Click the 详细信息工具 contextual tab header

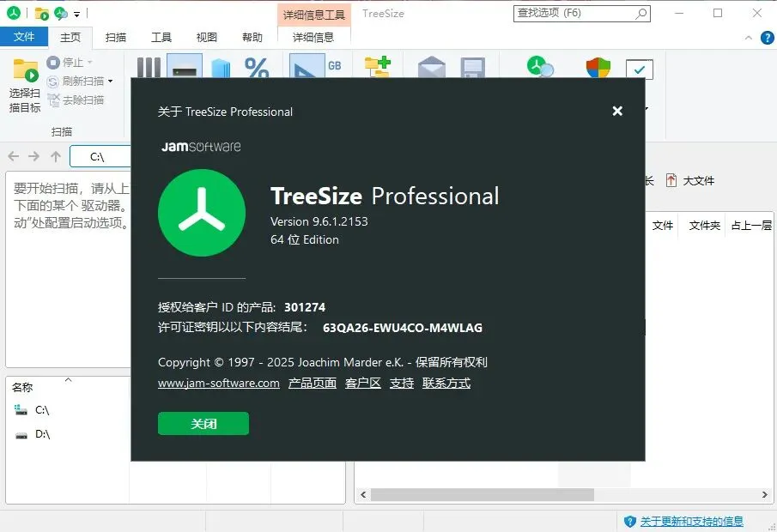[x=313, y=15]
